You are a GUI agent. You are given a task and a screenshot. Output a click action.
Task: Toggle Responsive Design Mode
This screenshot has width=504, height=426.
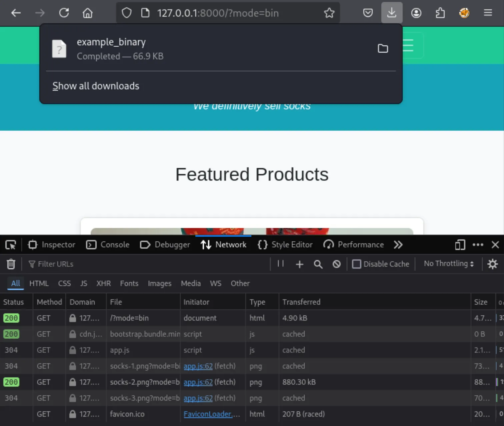coord(460,245)
